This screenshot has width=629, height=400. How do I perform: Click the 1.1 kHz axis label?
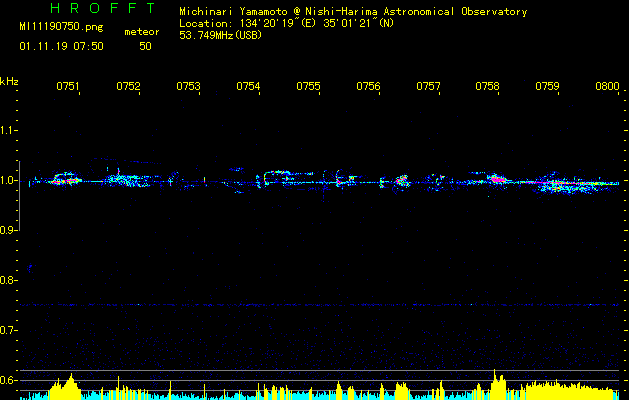coord(7,130)
